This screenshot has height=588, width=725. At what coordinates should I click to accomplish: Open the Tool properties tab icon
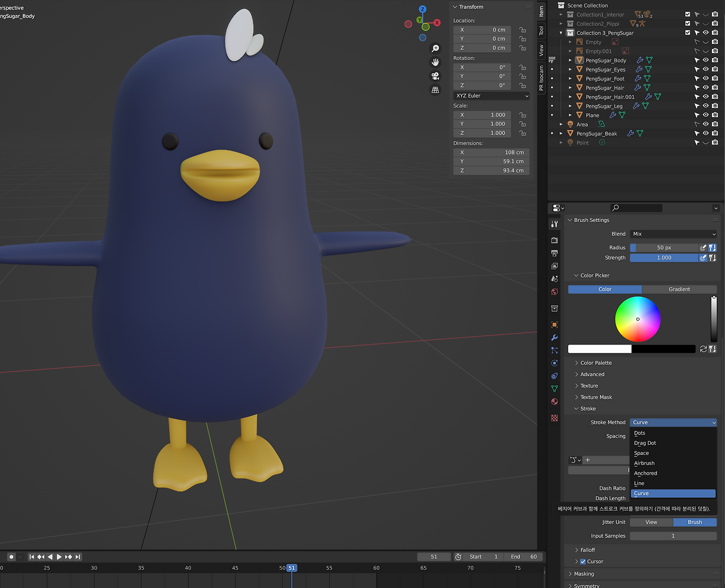tap(555, 224)
